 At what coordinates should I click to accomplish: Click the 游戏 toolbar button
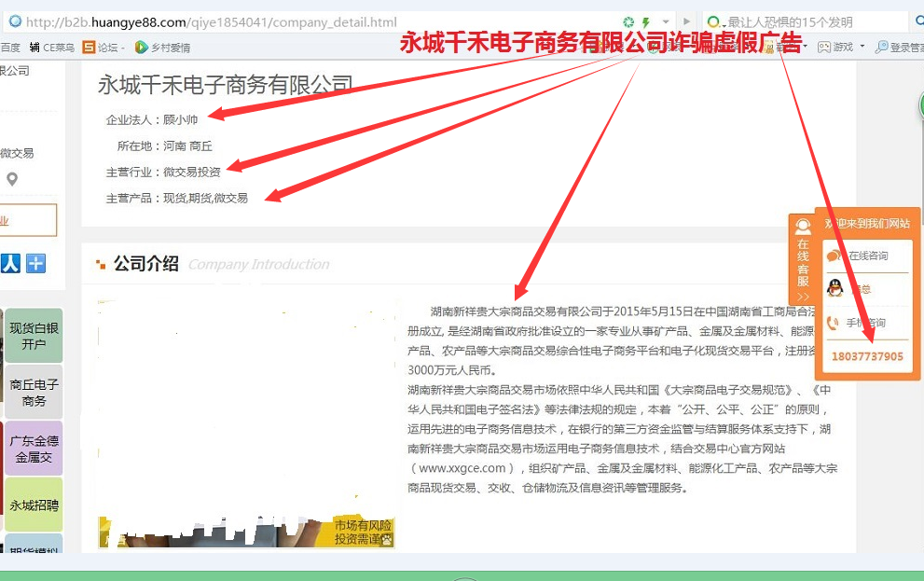(x=835, y=47)
